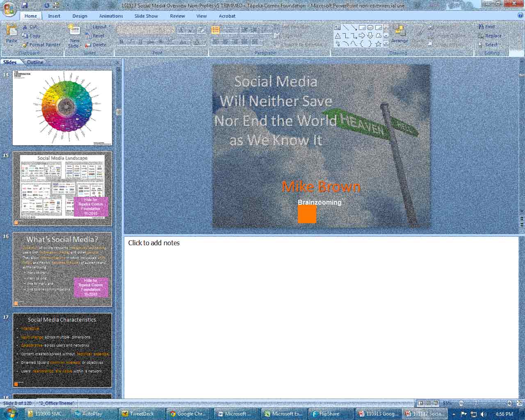The height and width of the screenshot is (420, 525).
Task: Align text right
Action: click(x=235, y=42)
